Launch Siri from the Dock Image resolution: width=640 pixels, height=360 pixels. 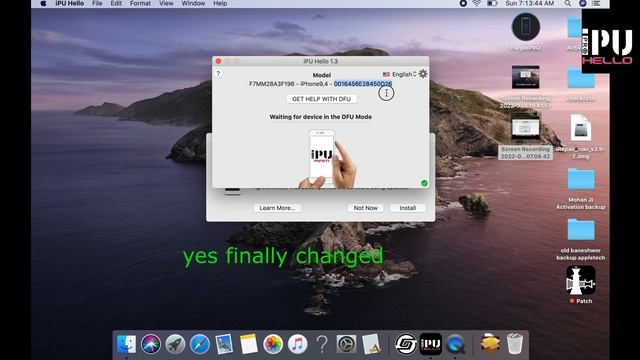pos(151,344)
